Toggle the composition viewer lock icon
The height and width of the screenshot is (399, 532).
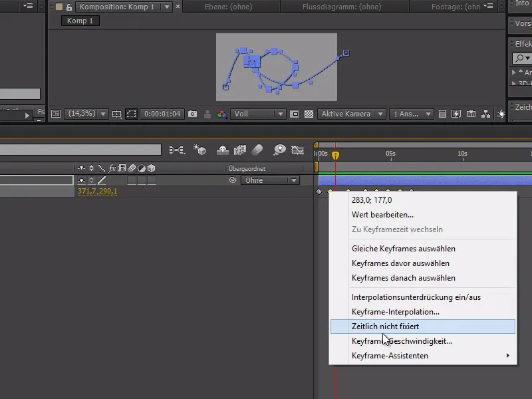click(x=69, y=7)
